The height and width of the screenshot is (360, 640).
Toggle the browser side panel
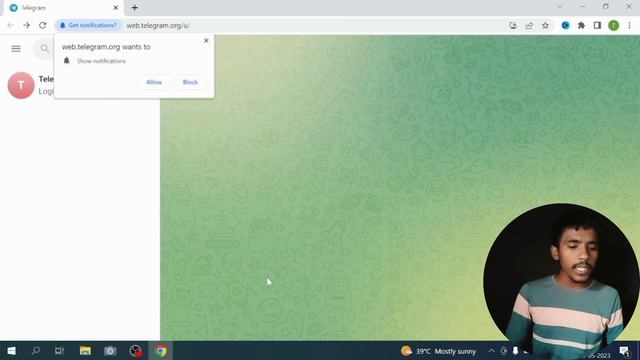[x=597, y=25]
